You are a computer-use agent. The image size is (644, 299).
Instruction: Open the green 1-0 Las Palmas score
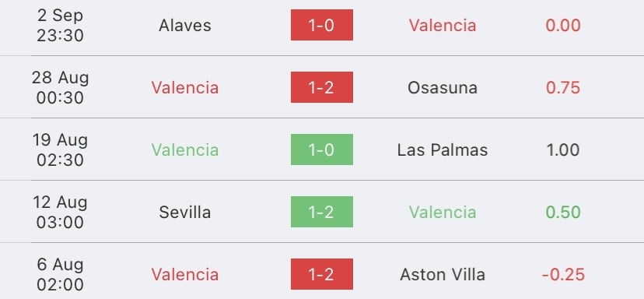coord(321,149)
